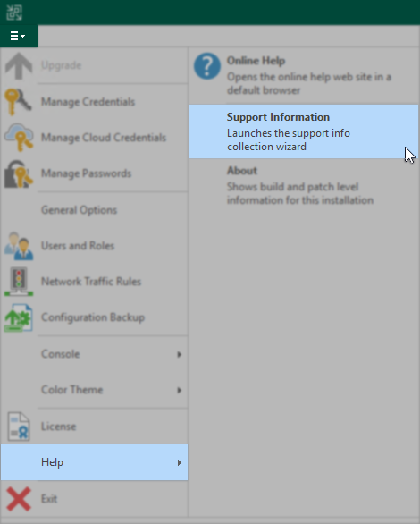Click the Configuration Backup icon
420x524 pixels.
point(19,317)
